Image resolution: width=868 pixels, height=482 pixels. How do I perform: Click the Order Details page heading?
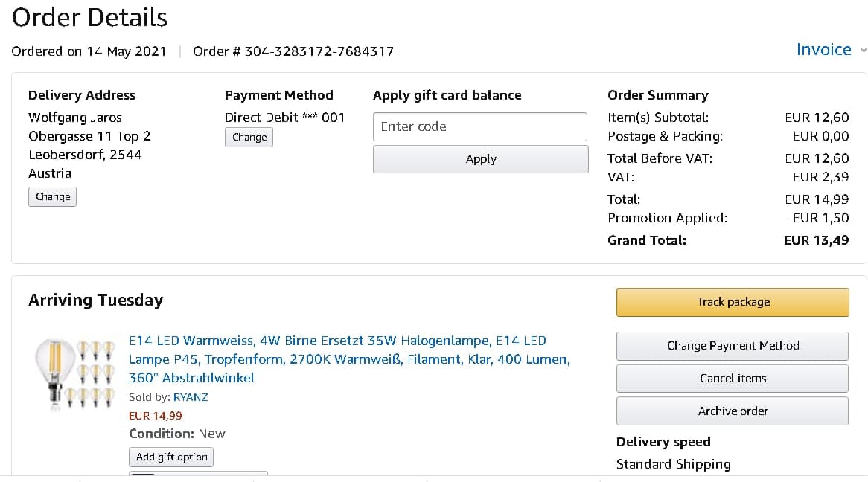89,17
